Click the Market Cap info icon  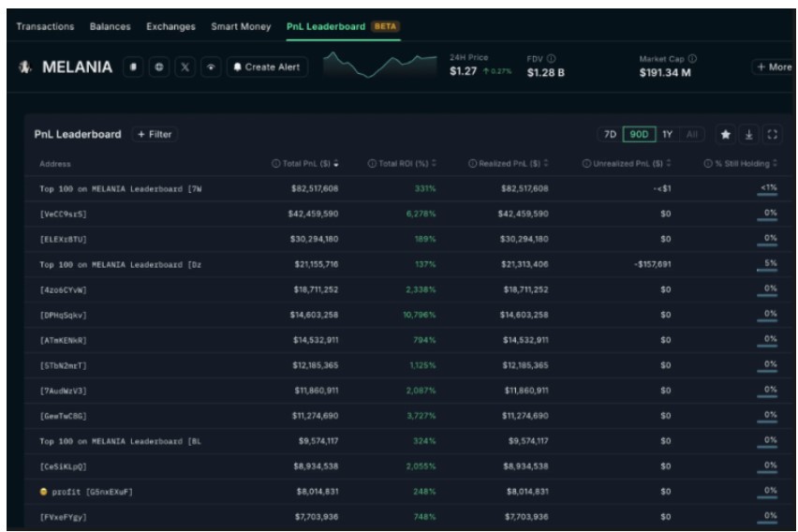pyautogui.click(x=692, y=59)
